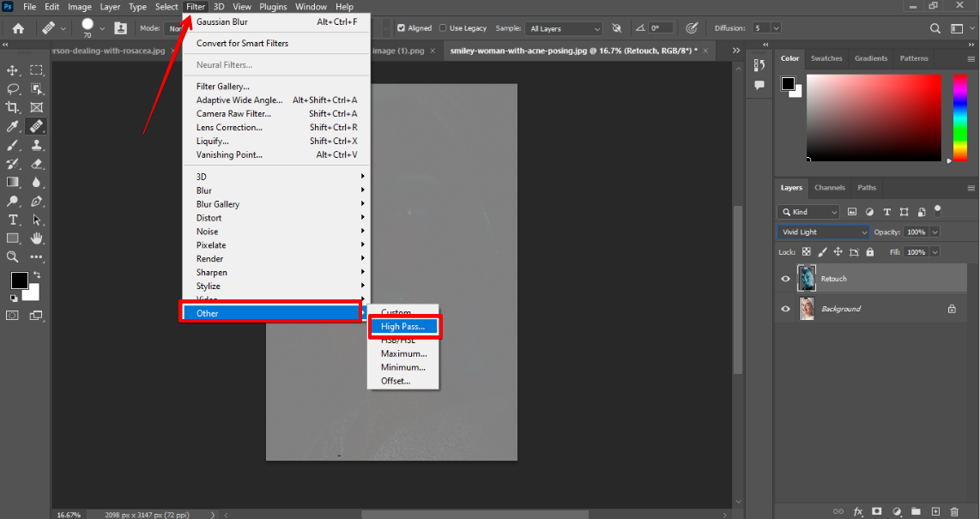The image size is (980, 519).
Task: Swap foreground and background colors
Action: [x=36, y=275]
